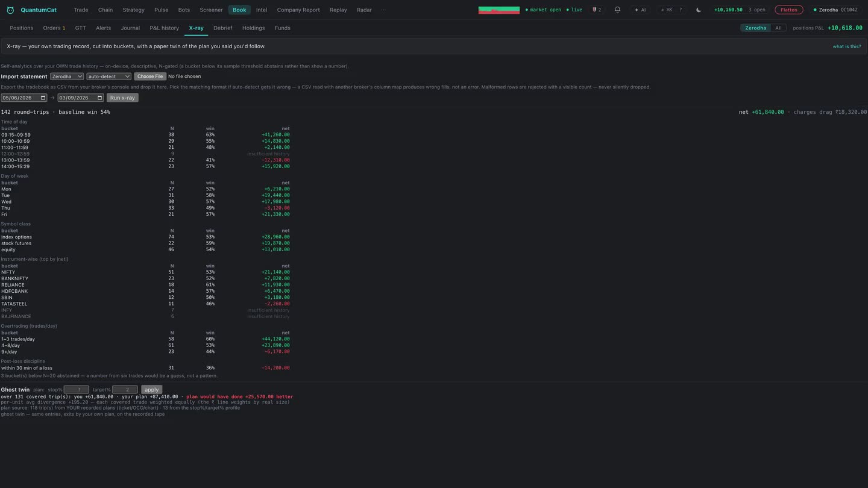Open the auto-detect format dropdown

(x=109, y=77)
